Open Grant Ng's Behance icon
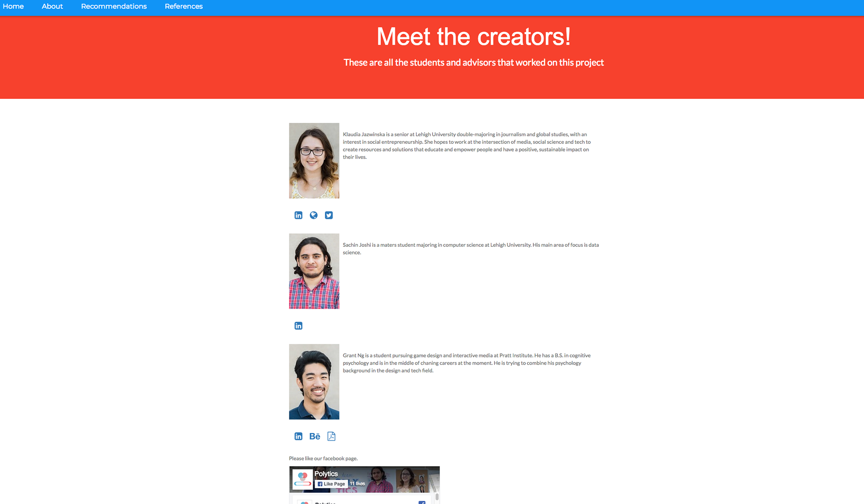The height and width of the screenshot is (504, 864). (x=315, y=436)
